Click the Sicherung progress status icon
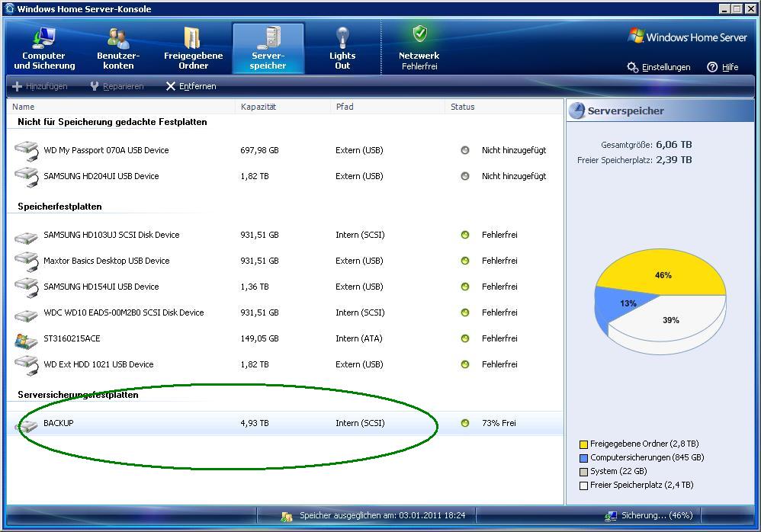This screenshot has height=532, width=761. (611, 517)
